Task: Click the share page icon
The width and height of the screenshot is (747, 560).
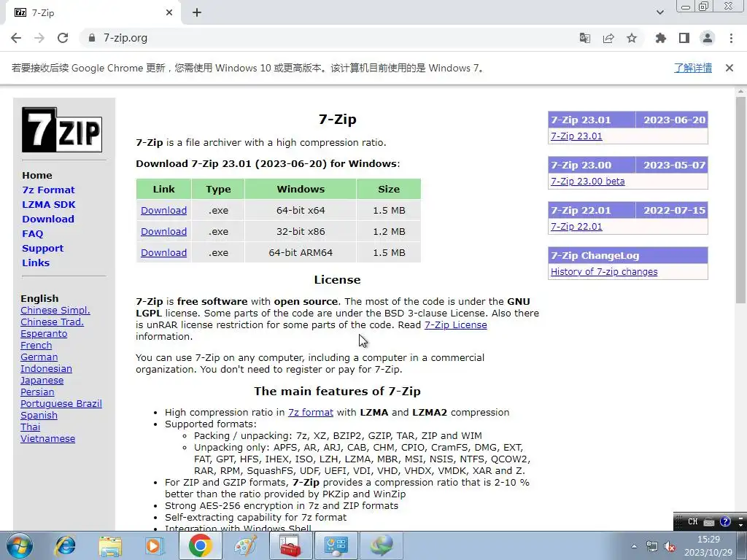Action: pyautogui.click(x=608, y=38)
